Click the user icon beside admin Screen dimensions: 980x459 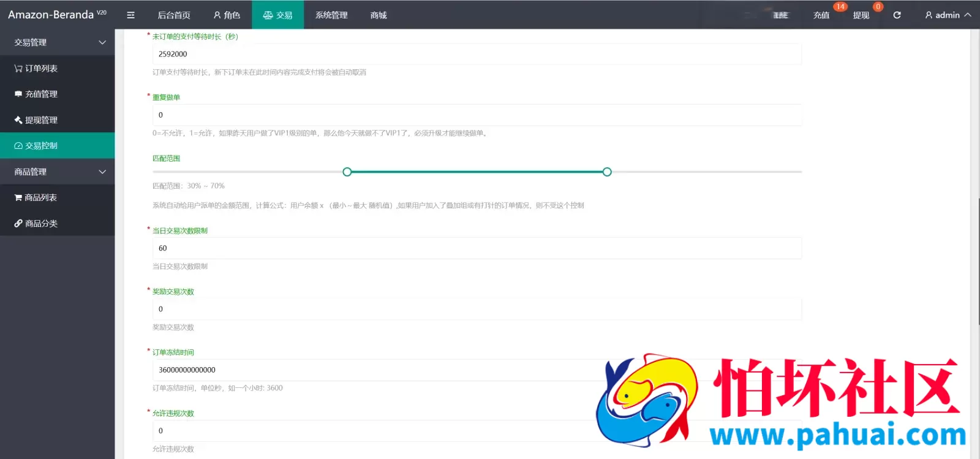click(x=929, y=15)
